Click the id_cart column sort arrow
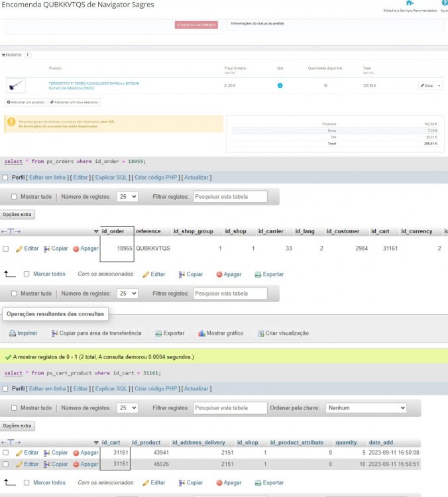The width and height of the screenshot is (448, 497). pyautogui.click(x=96, y=443)
